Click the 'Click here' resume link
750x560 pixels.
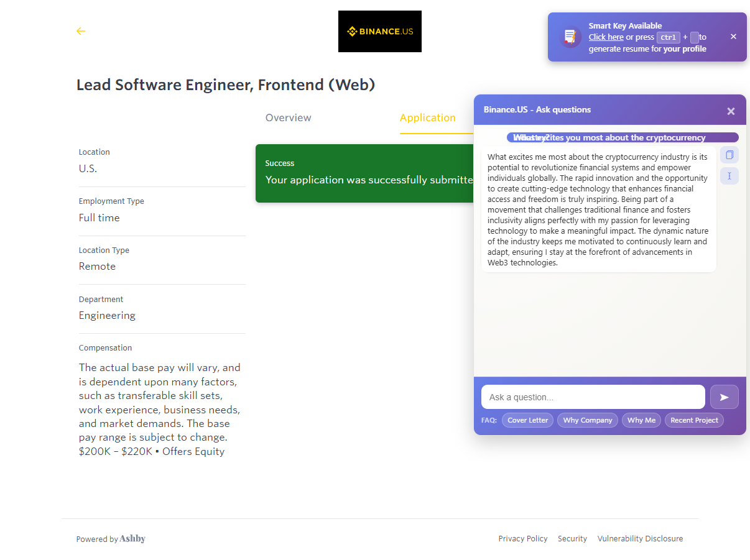pyautogui.click(x=606, y=37)
